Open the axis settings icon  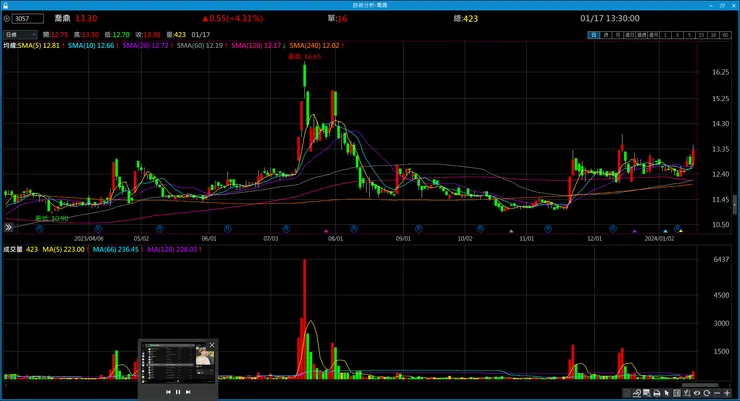(687, 393)
